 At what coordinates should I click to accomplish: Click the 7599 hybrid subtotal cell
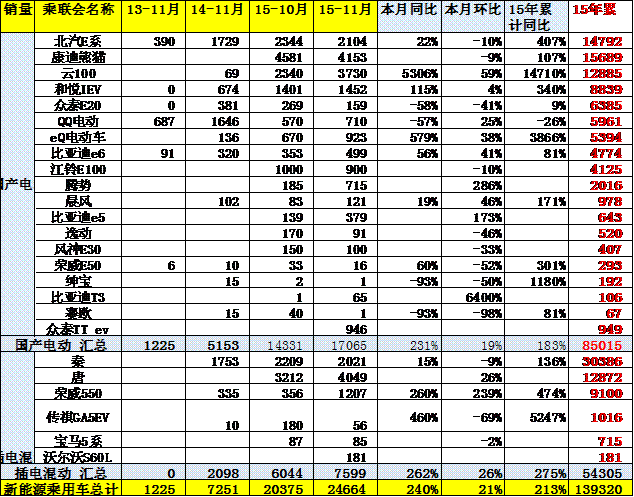(345, 473)
